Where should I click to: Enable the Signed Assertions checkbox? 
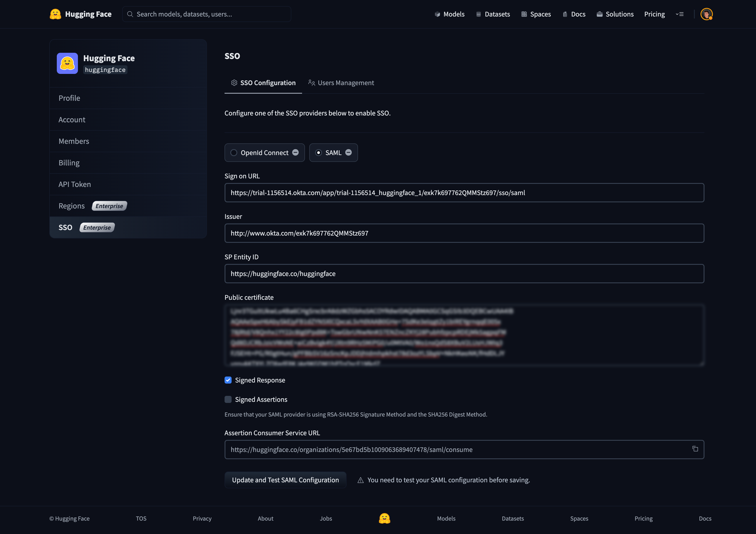(x=228, y=399)
